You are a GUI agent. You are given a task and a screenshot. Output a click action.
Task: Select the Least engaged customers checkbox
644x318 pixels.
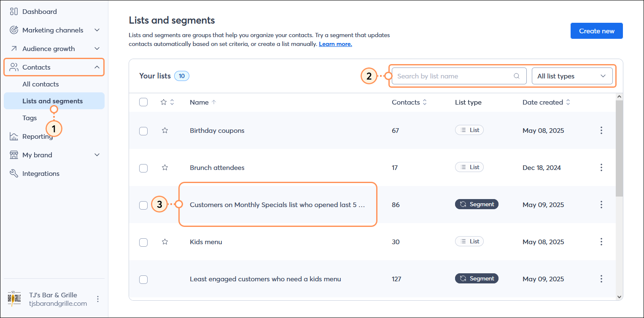tap(143, 279)
